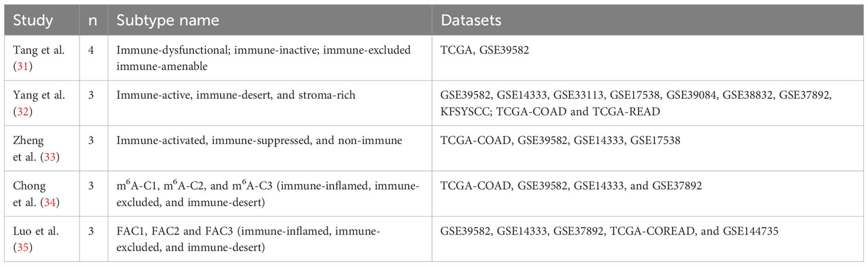Open reference link 32 under Yang et al.

point(26,110)
